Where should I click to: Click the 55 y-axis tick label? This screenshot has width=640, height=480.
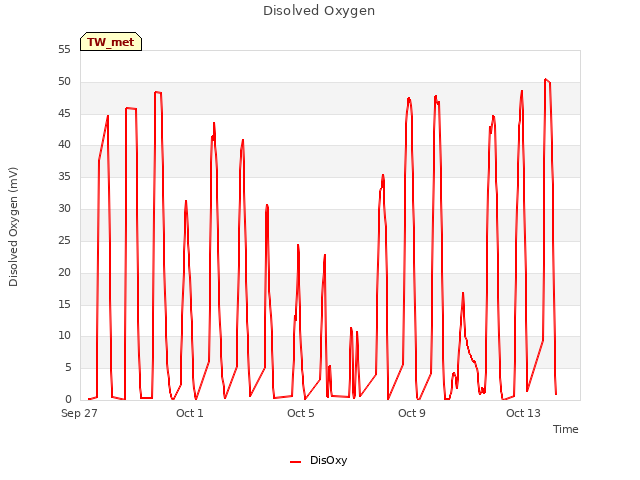64,50
